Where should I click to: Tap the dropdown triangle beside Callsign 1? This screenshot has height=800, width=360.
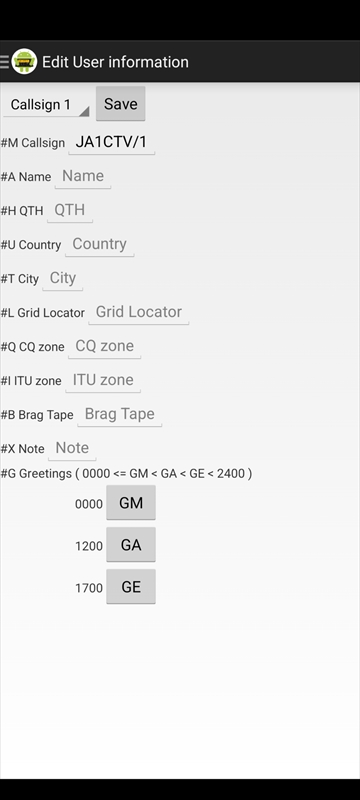pos(84,111)
